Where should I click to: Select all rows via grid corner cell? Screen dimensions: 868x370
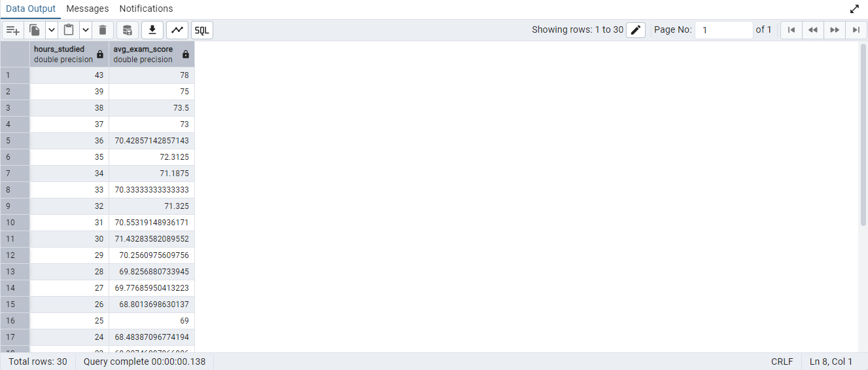click(x=15, y=54)
